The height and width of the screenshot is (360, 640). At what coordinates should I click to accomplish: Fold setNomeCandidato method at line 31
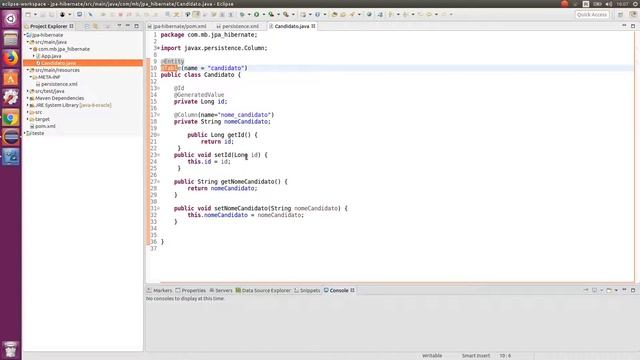pos(158,208)
